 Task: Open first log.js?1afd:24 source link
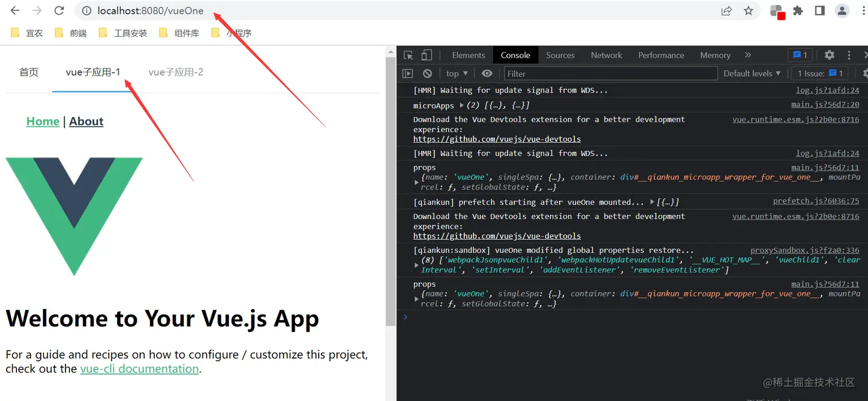click(827, 90)
